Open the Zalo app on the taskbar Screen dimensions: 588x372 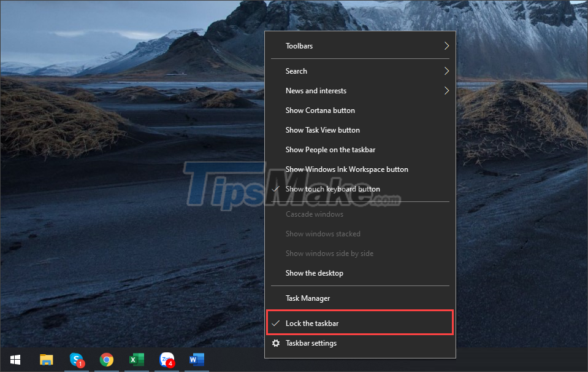pyautogui.click(x=167, y=360)
